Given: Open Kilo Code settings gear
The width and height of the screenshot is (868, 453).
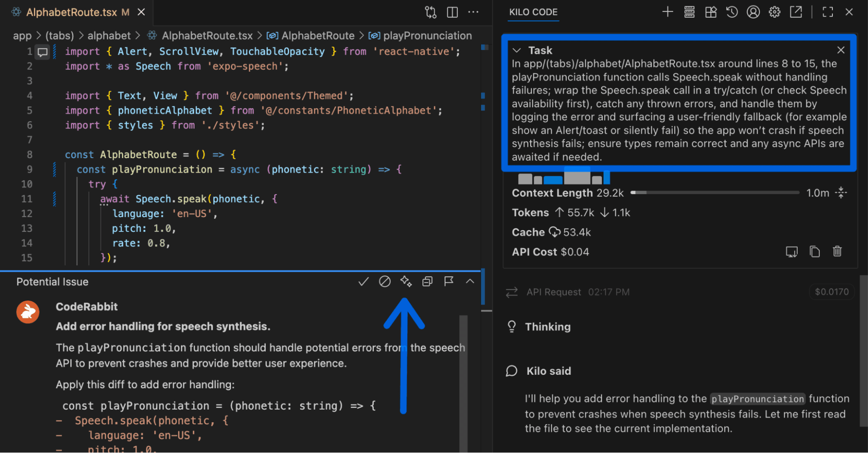Looking at the screenshot, I should coord(774,12).
